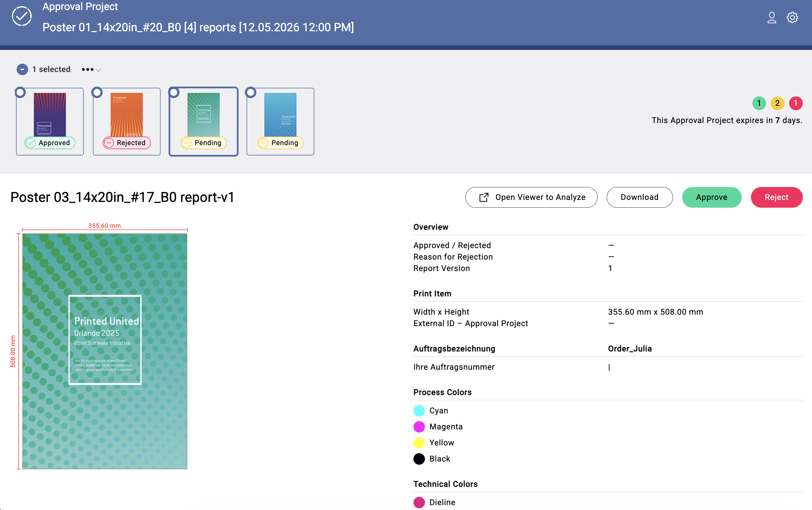Viewport: 812px width, 510px height.
Task: Click the Pending badge on the green poster
Action: pos(204,143)
